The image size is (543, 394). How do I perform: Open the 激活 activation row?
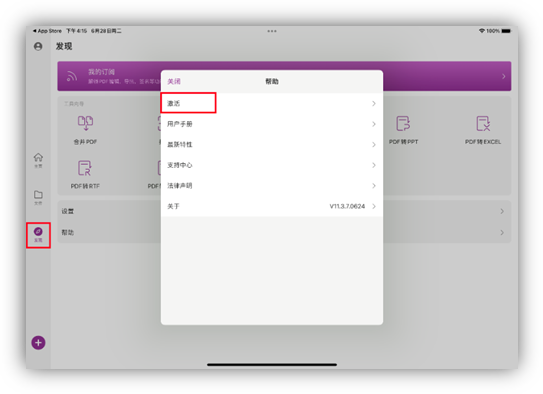(x=272, y=103)
